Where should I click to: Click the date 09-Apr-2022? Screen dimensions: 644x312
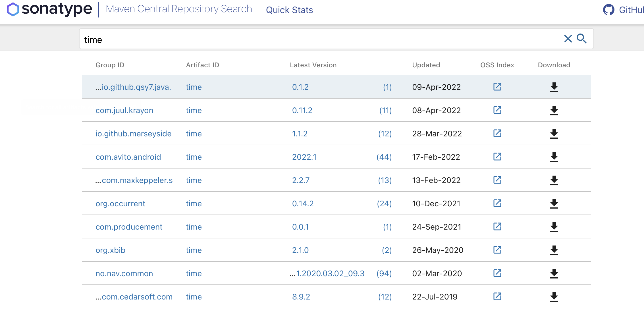pos(436,87)
